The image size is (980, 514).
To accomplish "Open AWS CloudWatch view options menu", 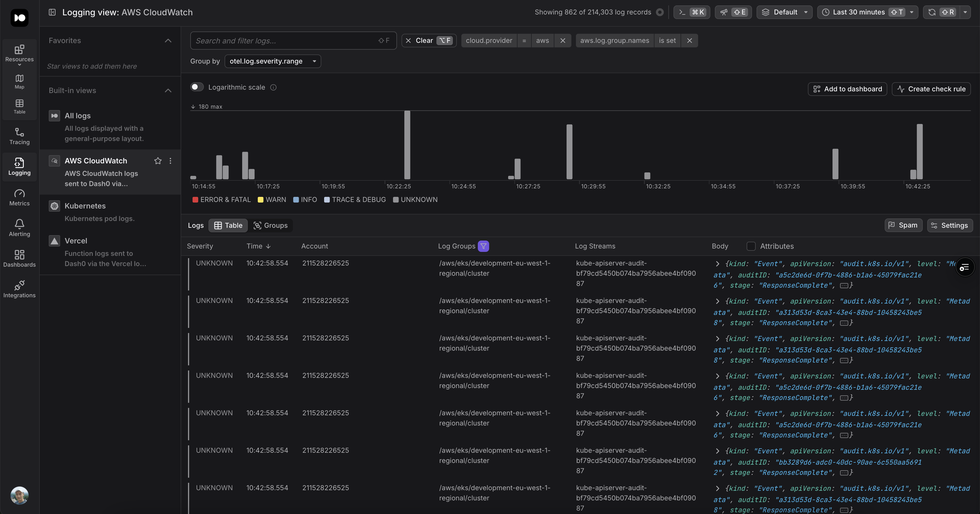I will pyautogui.click(x=170, y=161).
